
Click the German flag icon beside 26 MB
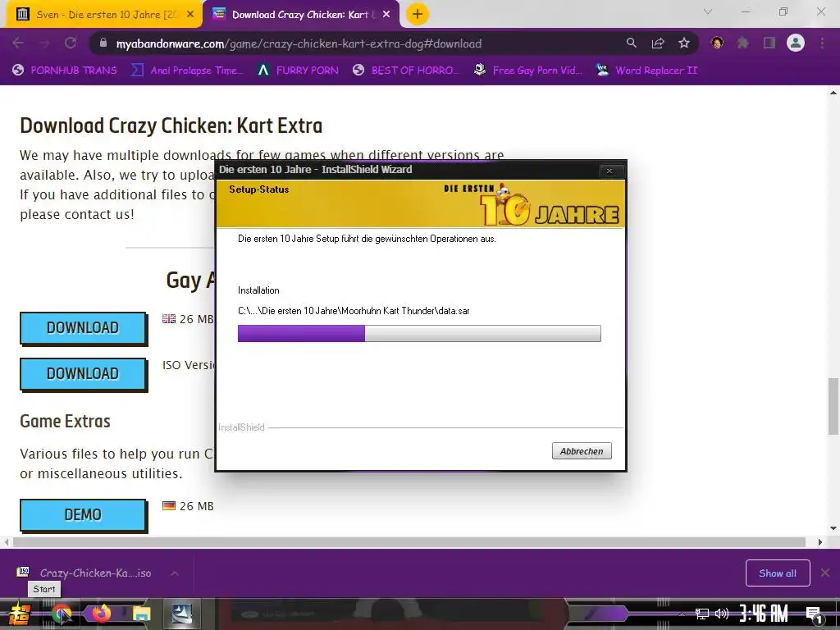pos(169,505)
